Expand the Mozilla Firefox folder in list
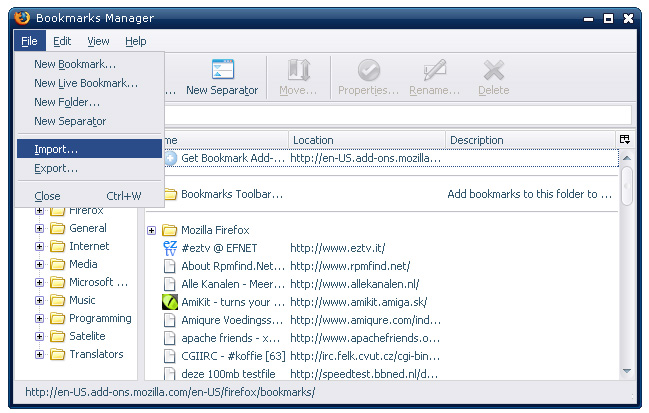 (151, 230)
